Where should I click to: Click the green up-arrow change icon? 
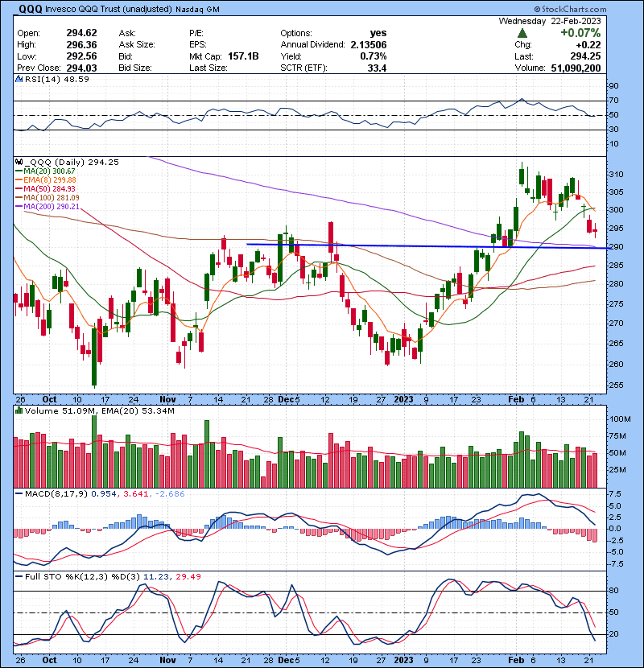[522, 33]
